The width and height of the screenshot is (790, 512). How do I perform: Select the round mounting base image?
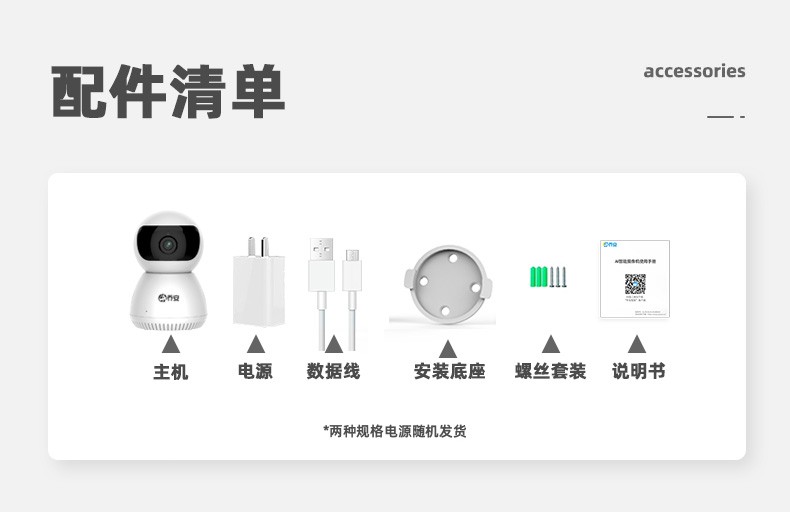point(447,285)
